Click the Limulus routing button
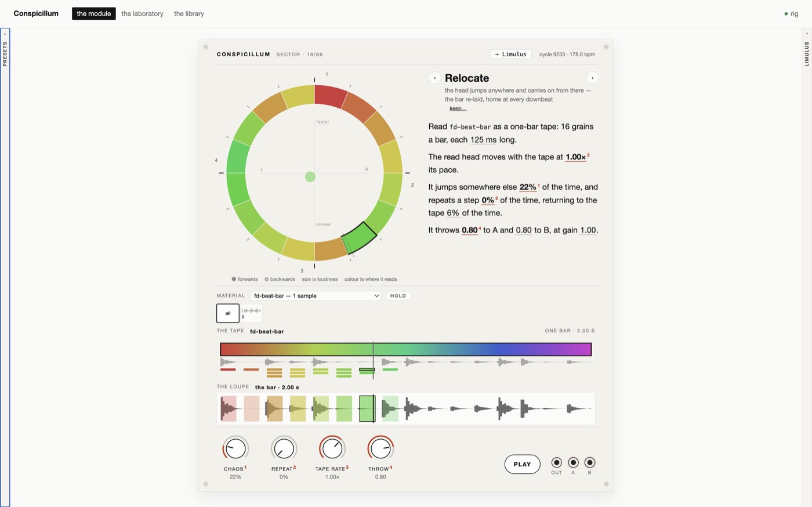This screenshot has height=507, width=812. point(510,54)
